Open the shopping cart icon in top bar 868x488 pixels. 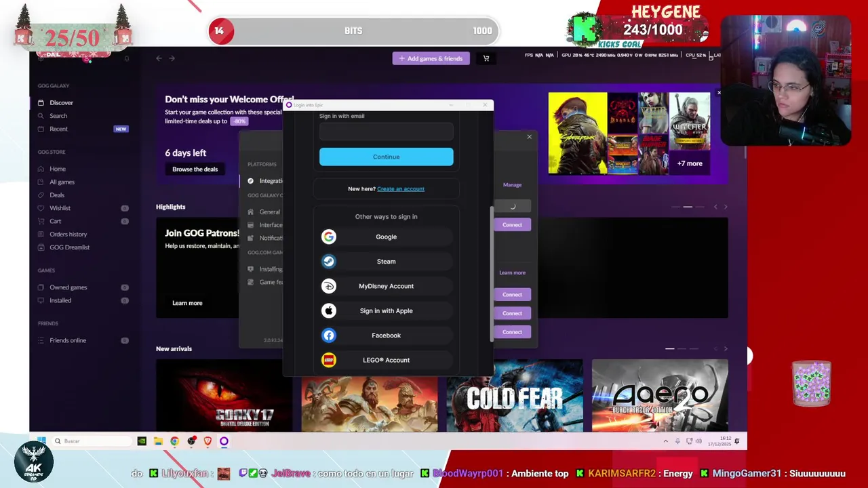tap(486, 58)
